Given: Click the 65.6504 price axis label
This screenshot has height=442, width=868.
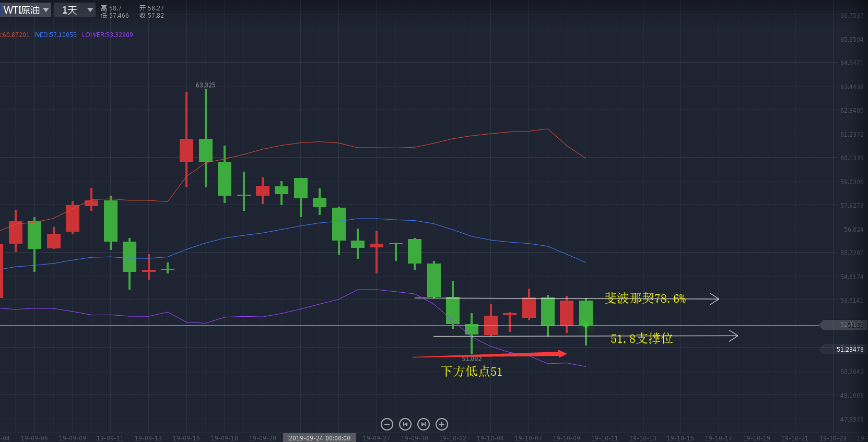Looking at the screenshot, I should click(x=852, y=40).
